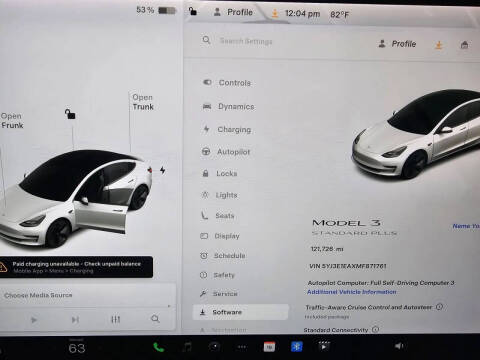Open the Calendar app in dock

coord(269,347)
